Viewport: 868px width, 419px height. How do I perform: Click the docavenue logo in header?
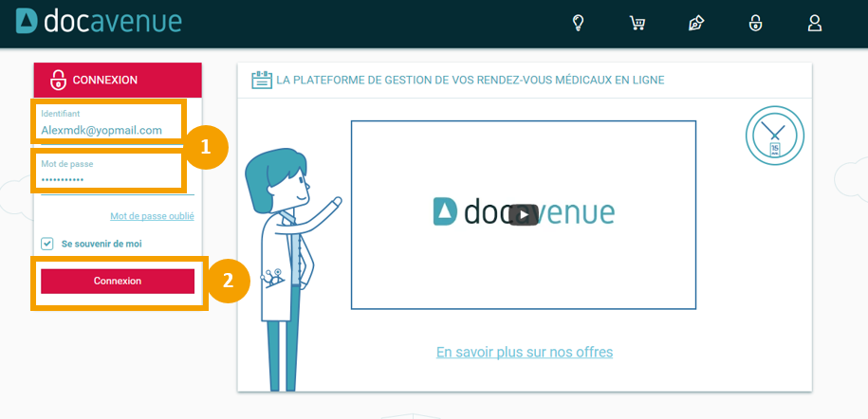click(x=99, y=22)
